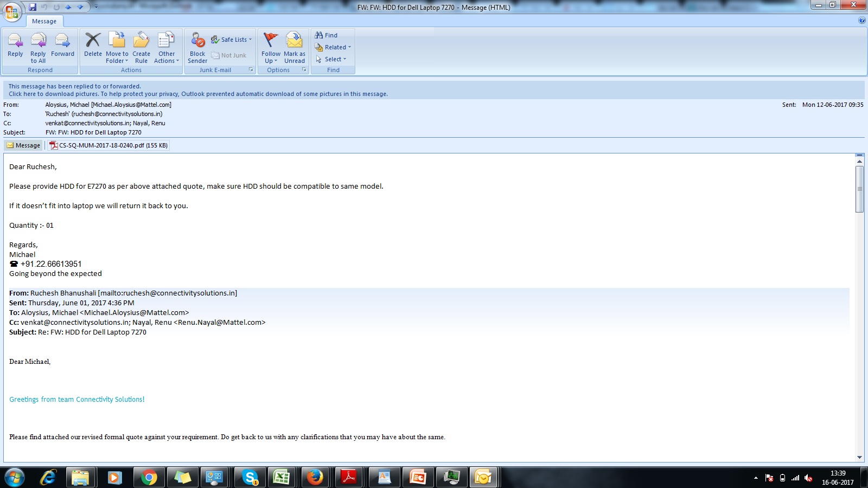Open the Office button menu

pos(12,11)
